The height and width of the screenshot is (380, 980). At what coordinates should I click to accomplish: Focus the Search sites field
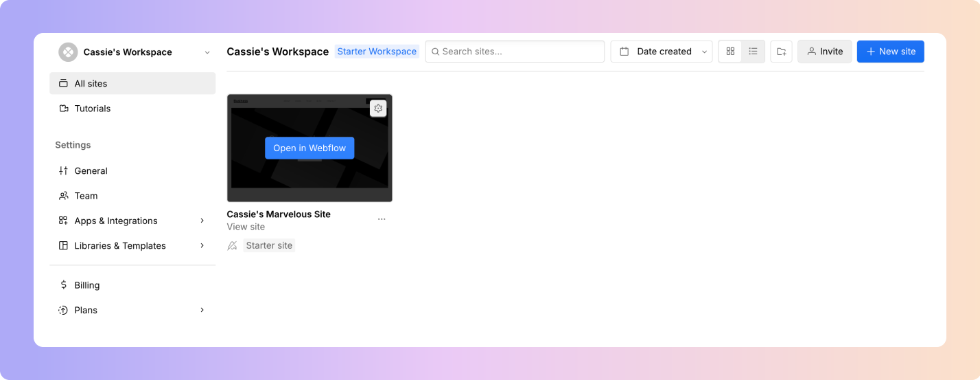pos(515,52)
